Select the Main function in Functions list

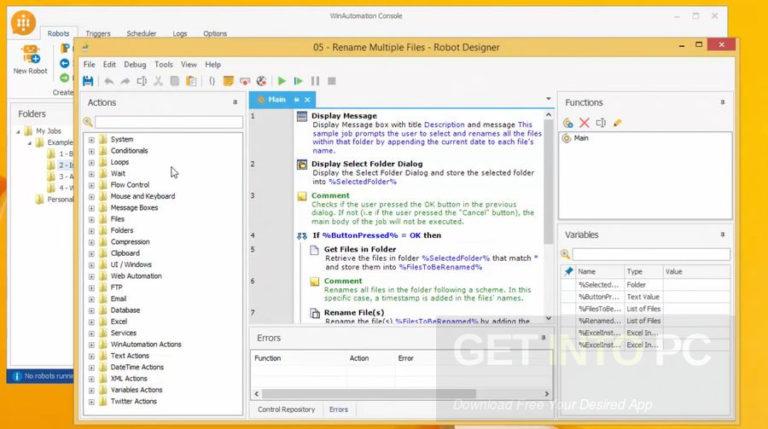[x=581, y=138]
